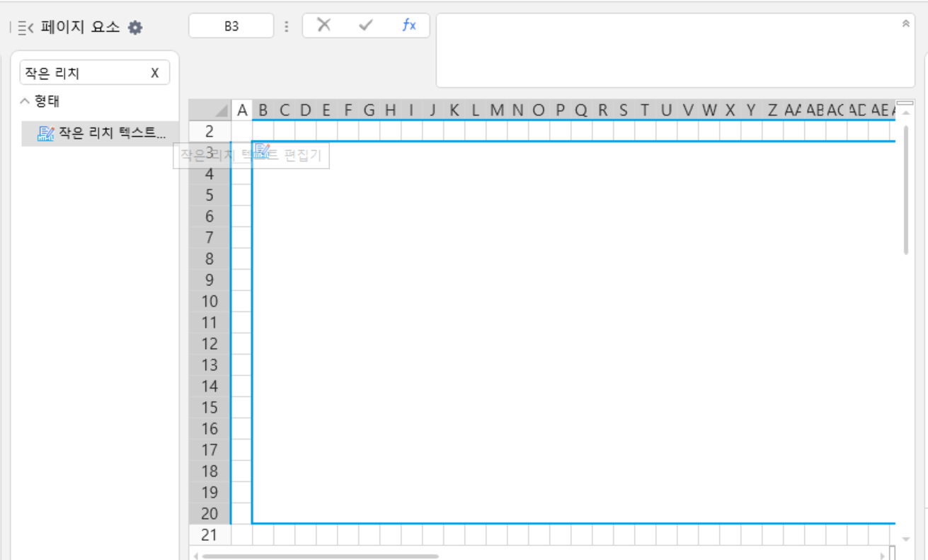Image resolution: width=928 pixels, height=560 pixels.
Task: Open the 페이지 요소 settings gear
Action: click(x=135, y=28)
